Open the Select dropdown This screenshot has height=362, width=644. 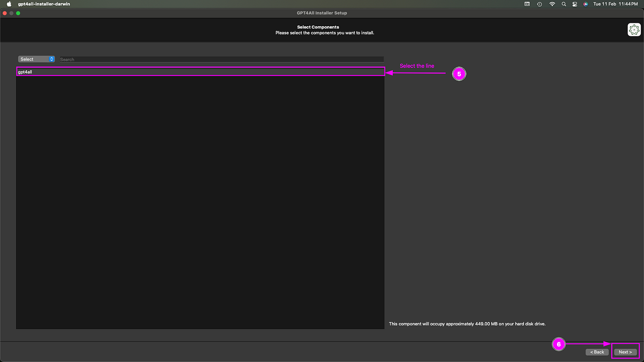[x=36, y=59]
